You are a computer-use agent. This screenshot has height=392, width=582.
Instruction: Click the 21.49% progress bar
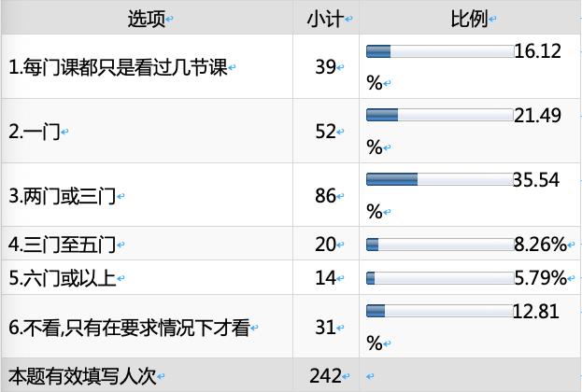(x=440, y=115)
